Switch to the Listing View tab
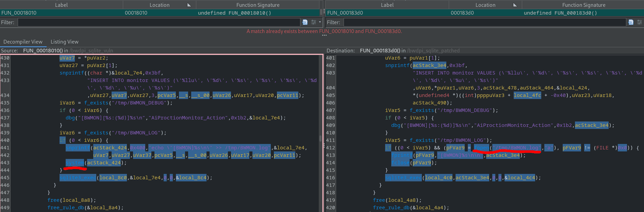The width and height of the screenshot is (644, 212). [x=64, y=42]
